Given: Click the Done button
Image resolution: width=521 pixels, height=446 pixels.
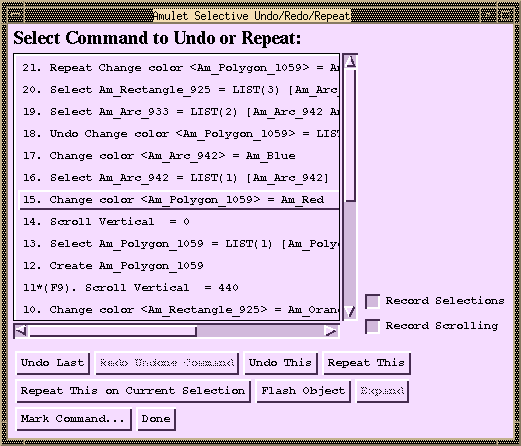Looking at the screenshot, I should tap(156, 419).
